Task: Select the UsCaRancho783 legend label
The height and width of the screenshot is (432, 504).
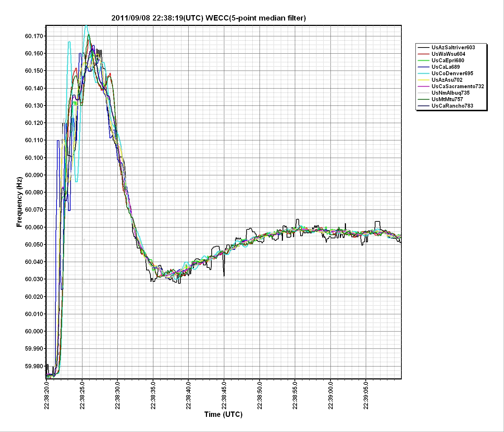Action: coord(452,106)
